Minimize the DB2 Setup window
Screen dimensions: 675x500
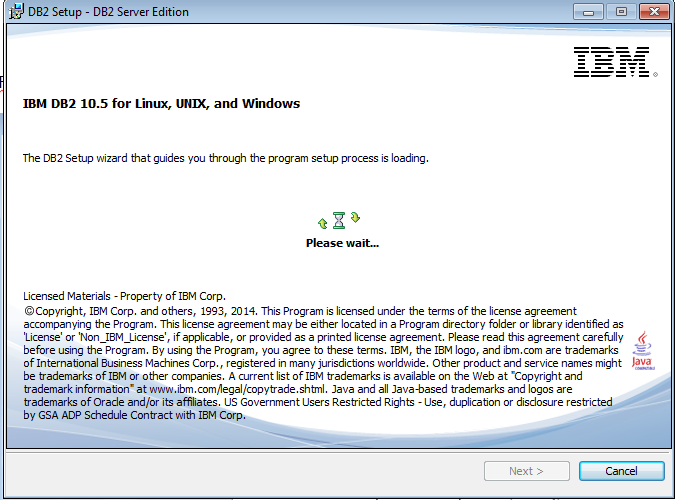pos(588,12)
